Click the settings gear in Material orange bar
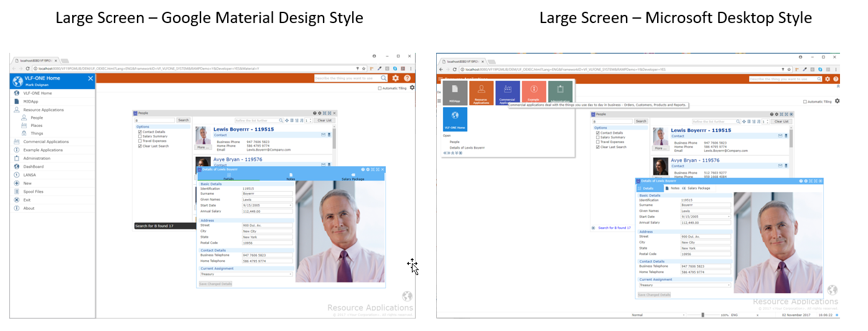The image size is (868, 331). [x=395, y=78]
